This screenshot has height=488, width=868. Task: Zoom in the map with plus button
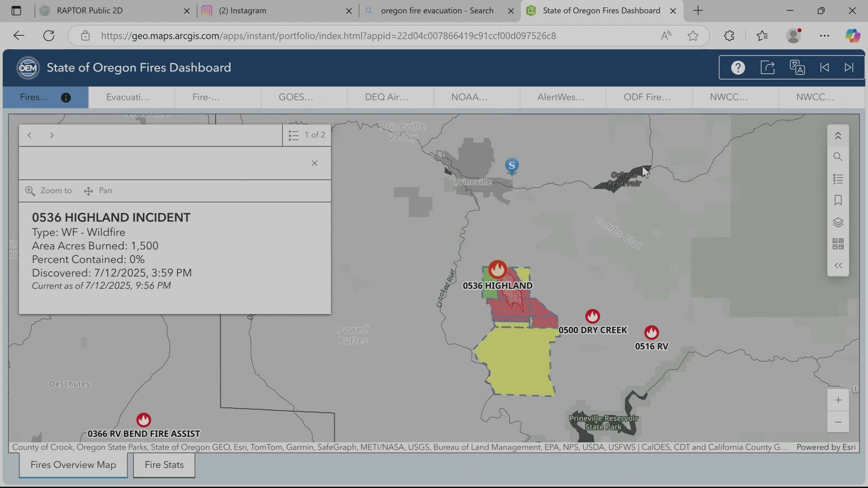pyautogui.click(x=838, y=400)
